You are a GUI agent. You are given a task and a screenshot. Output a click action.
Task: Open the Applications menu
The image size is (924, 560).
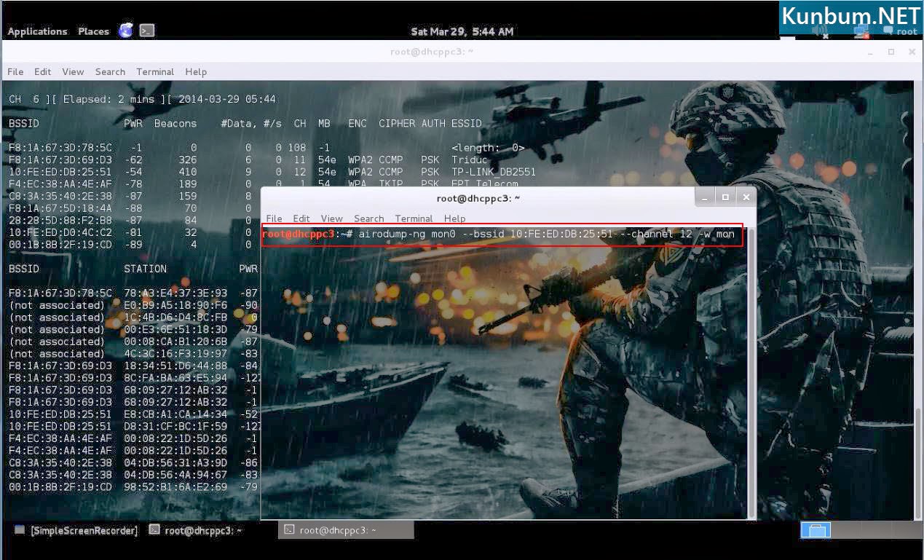tap(37, 31)
